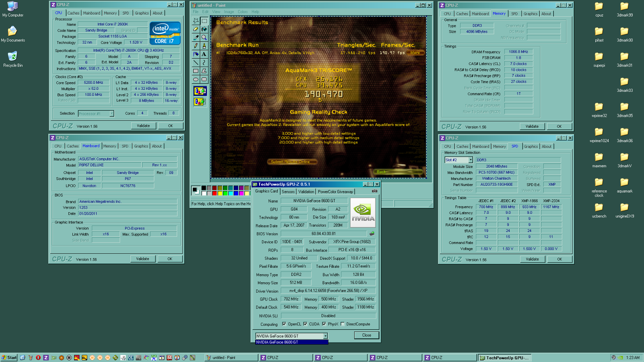Choose the opaque selection option in Paint
644x362 pixels.
(200, 91)
